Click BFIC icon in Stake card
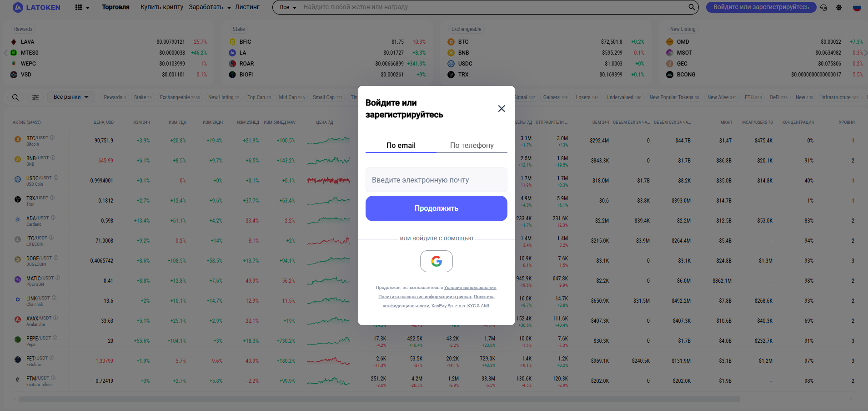Image resolution: width=868 pixels, height=411 pixels. (x=232, y=42)
